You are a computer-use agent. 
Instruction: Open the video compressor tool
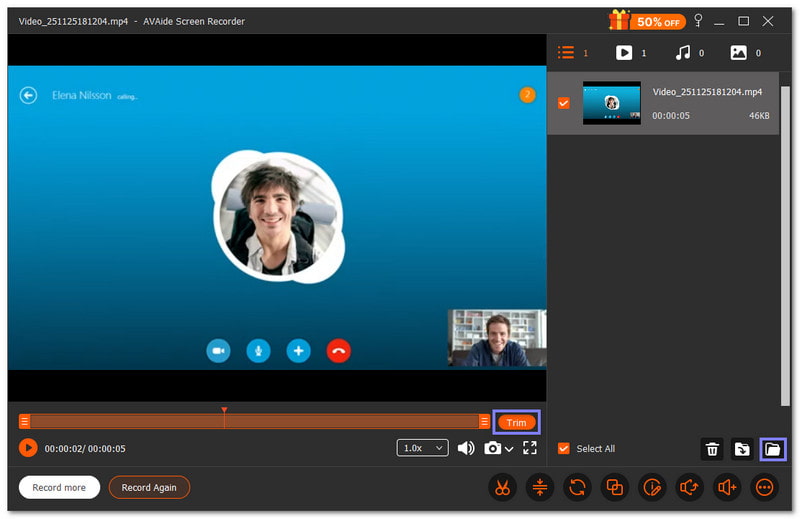[x=540, y=487]
